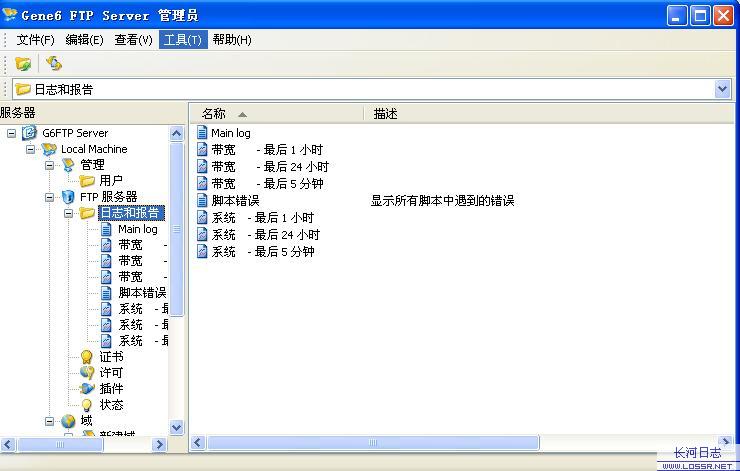Screen dimensions: 740x471
Task: Click the 许可 license icon
Action: (87, 373)
